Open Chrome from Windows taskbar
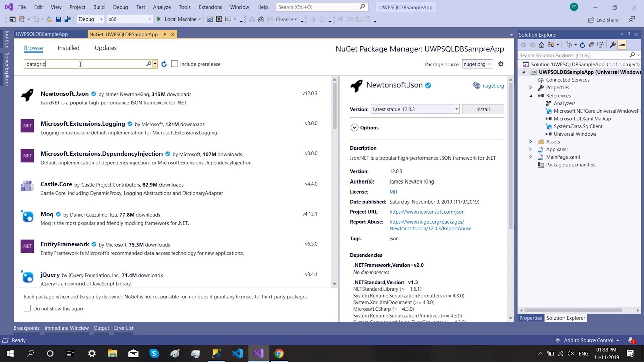This screenshot has width=644, height=362. pos(279,353)
